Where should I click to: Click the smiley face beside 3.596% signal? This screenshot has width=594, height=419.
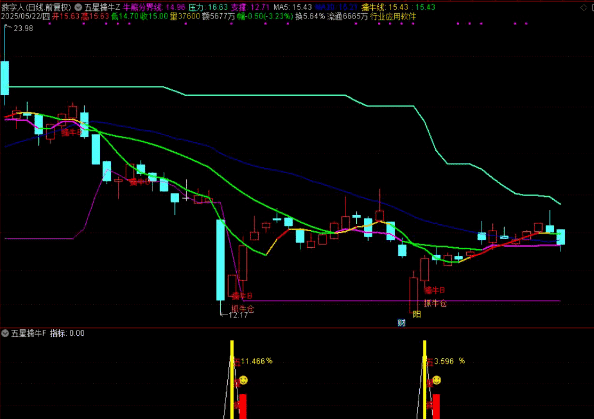436,380
